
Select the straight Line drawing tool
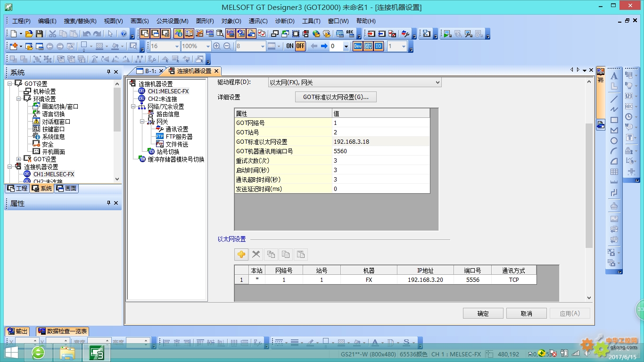pyautogui.click(x=614, y=99)
